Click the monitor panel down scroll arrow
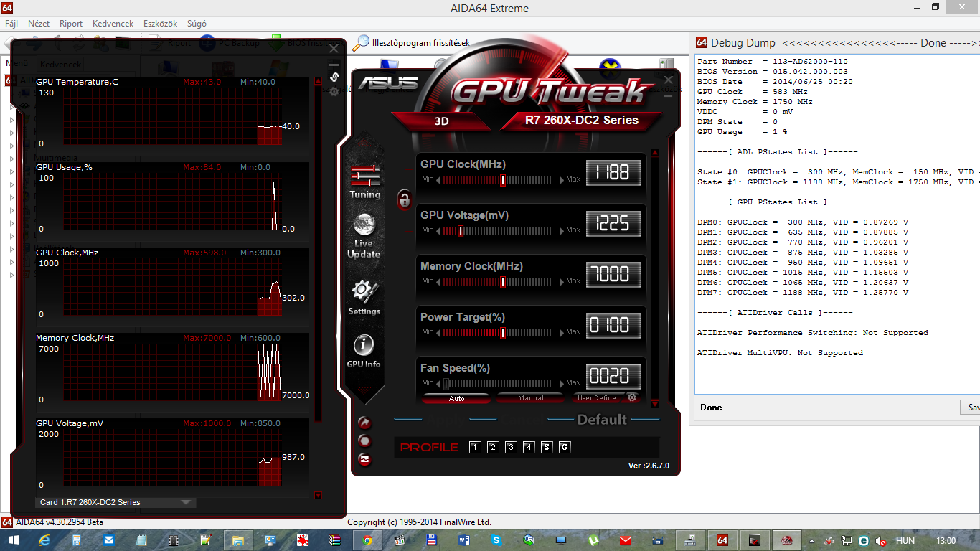Viewport: 980px width, 551px height. 319,495
